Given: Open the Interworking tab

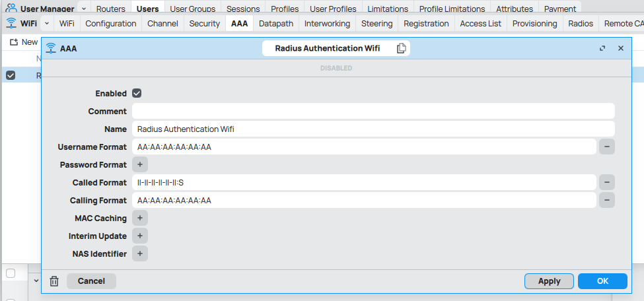Looking at the screenshot, I should coord(328,23).
